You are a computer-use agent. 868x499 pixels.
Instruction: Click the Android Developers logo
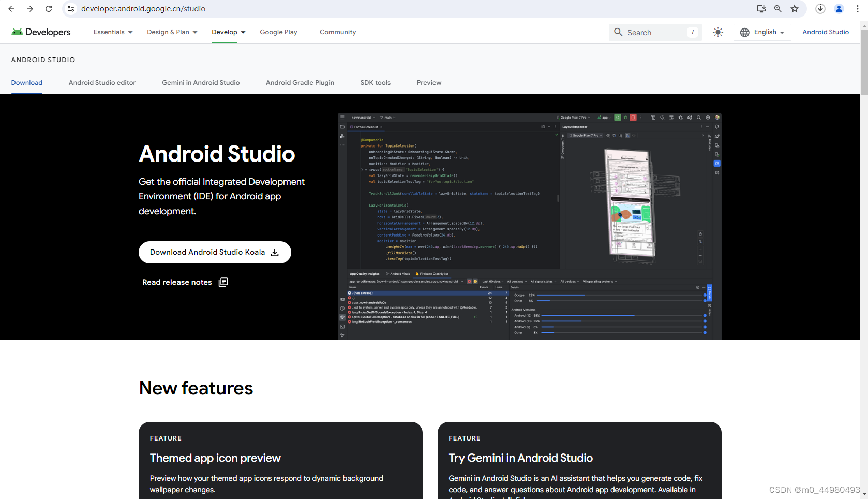pos(41,32)
